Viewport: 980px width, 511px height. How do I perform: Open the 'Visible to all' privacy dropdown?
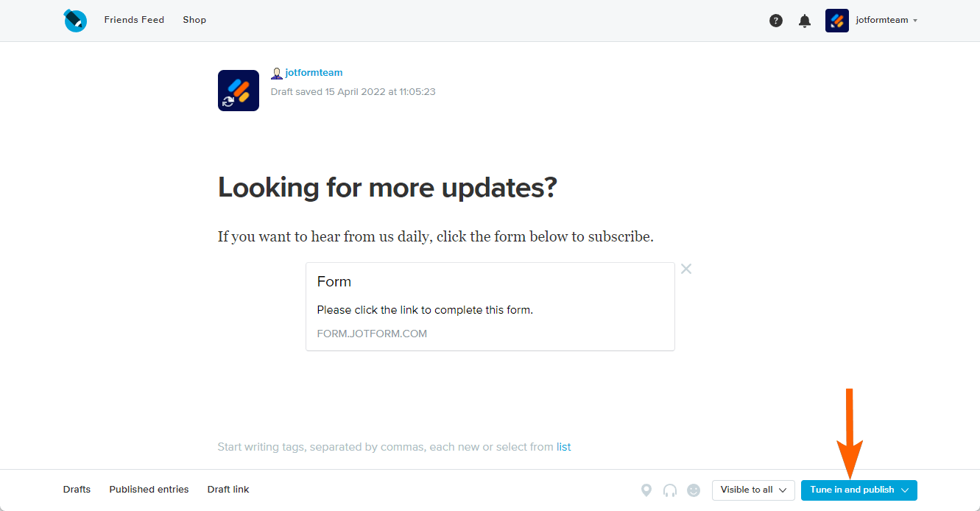click(x=752, y=490)
